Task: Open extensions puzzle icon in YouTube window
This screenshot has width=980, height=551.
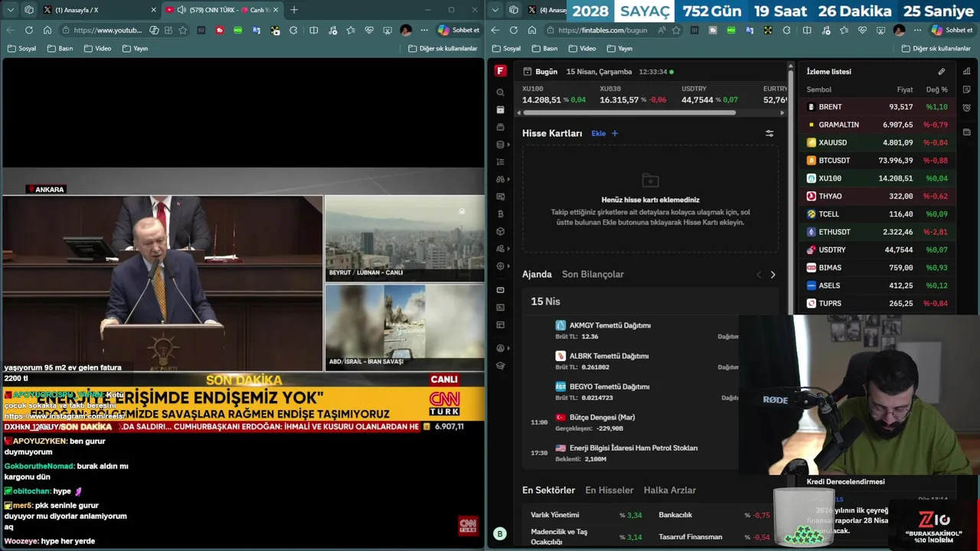Action: [293, 31]
